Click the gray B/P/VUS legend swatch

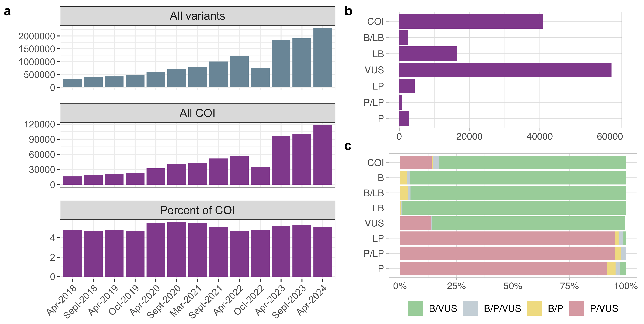tap(470, 308)
